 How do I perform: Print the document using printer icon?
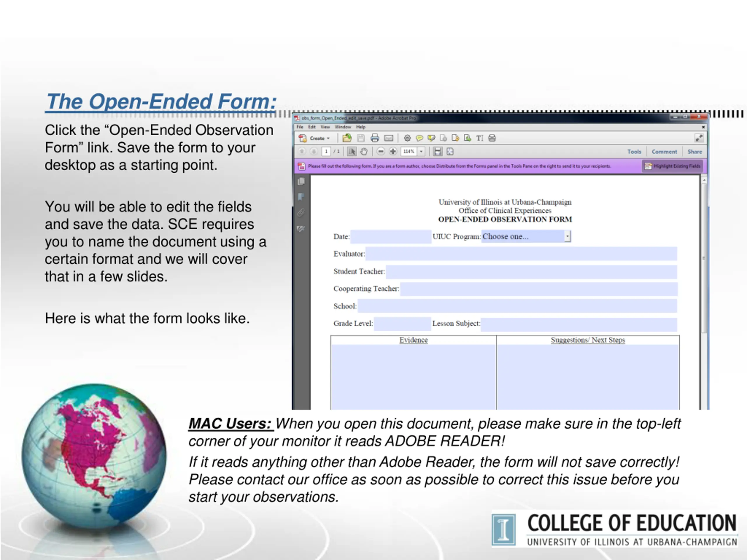(x=374, y=138)
